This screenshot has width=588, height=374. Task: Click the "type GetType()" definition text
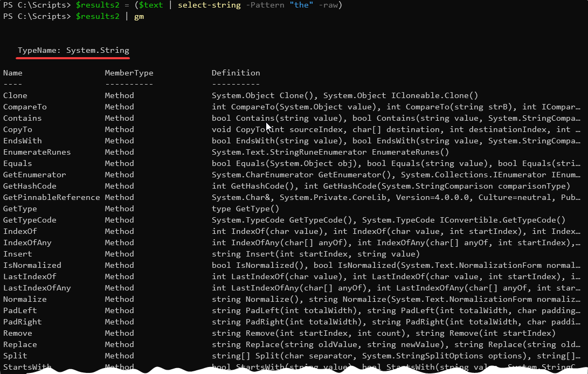click(x=245, y=209)
